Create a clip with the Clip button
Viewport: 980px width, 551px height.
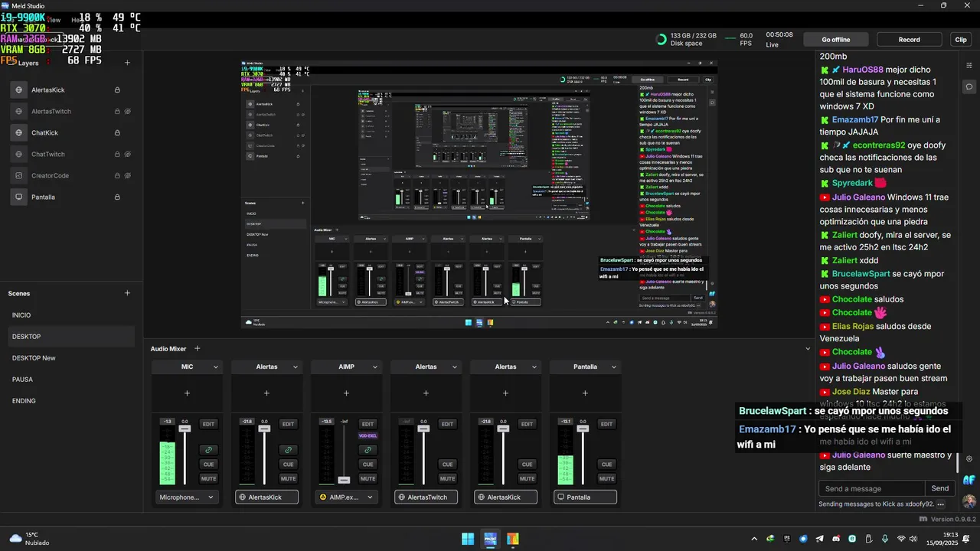(x=960, y=40)
